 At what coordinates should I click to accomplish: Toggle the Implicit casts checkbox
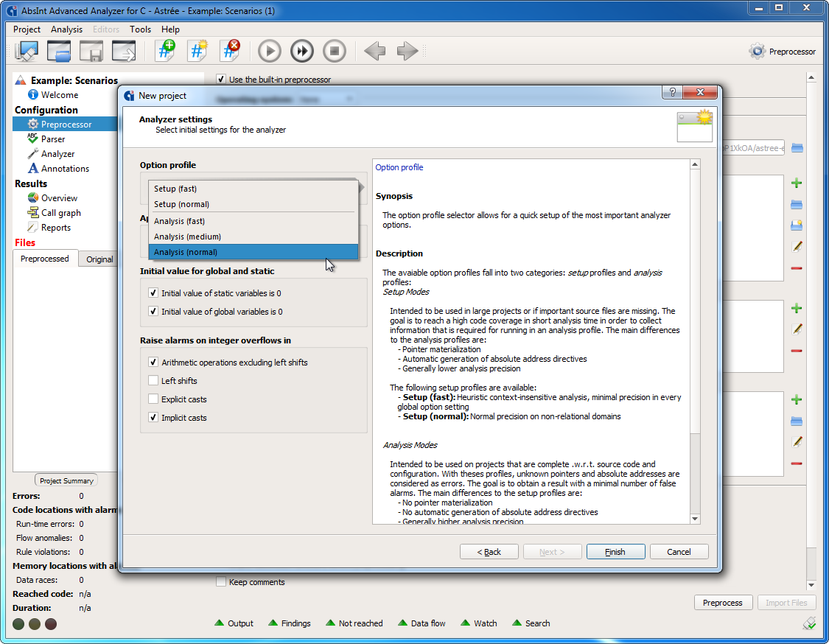[x=153, y=418]
